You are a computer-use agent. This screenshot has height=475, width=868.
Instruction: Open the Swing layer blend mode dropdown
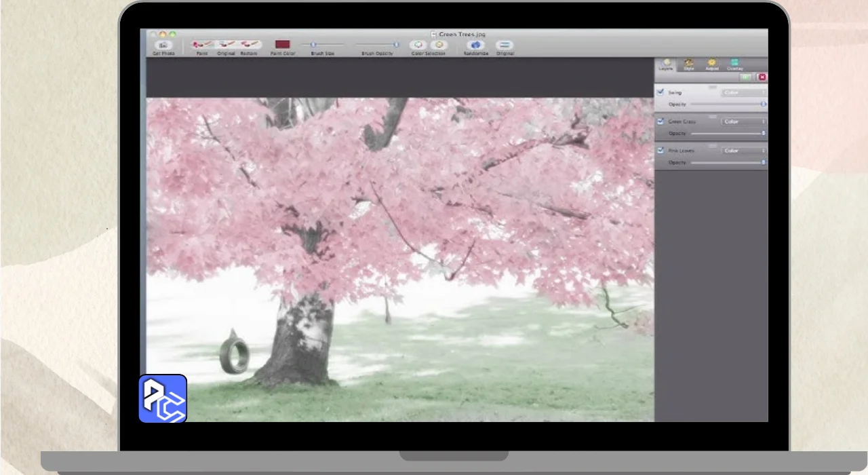(743, 92)
